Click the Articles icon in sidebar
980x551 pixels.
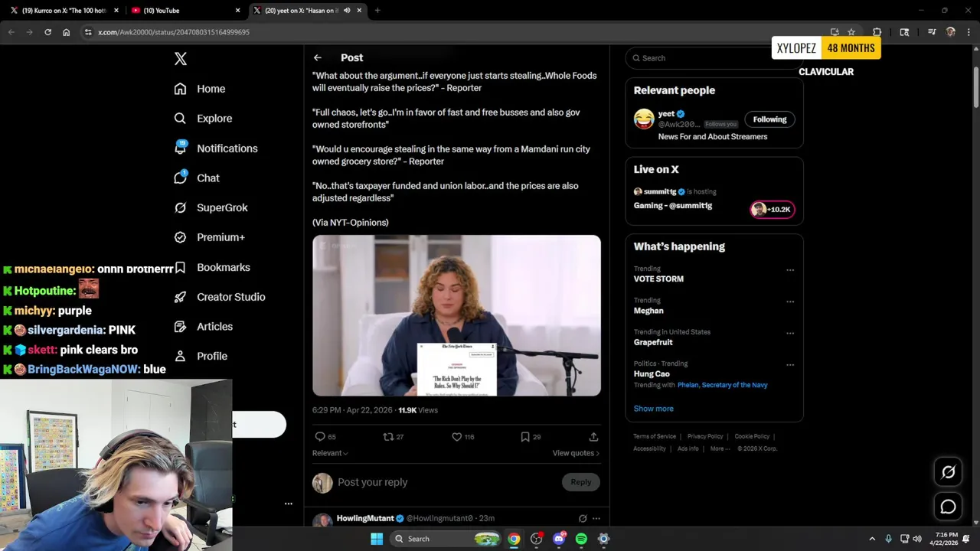180,327
